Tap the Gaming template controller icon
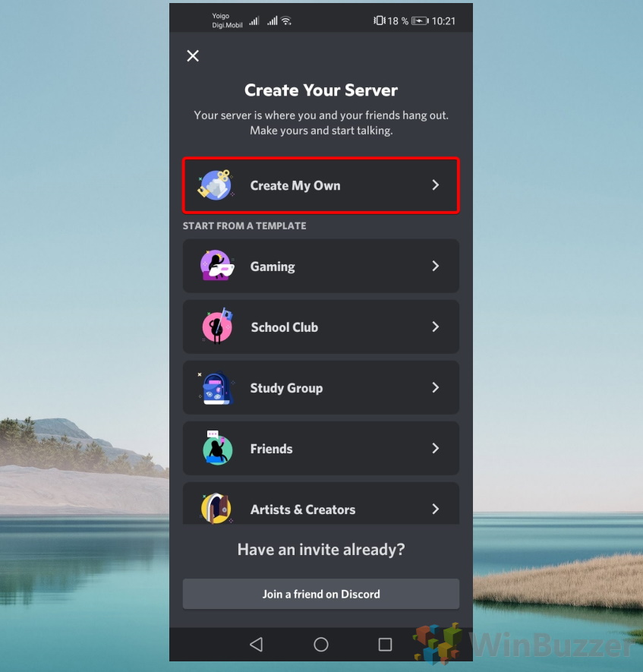The image size is (643, 672). (217, 266)
